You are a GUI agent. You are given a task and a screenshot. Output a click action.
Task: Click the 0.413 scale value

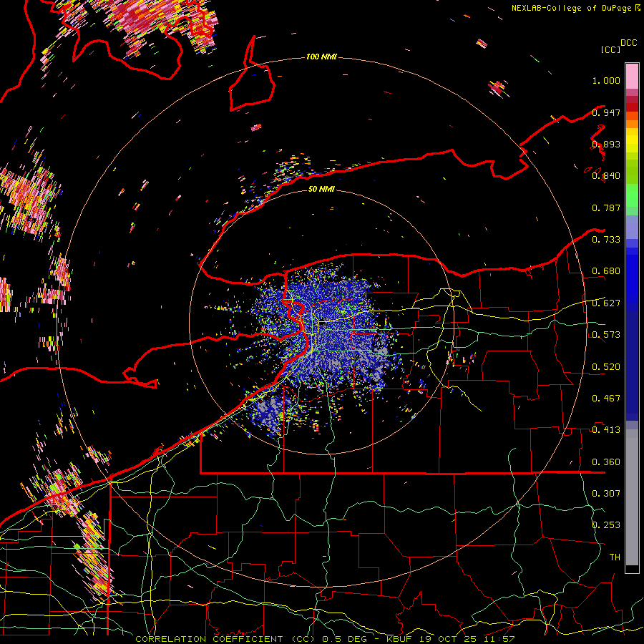pos(606,430)
